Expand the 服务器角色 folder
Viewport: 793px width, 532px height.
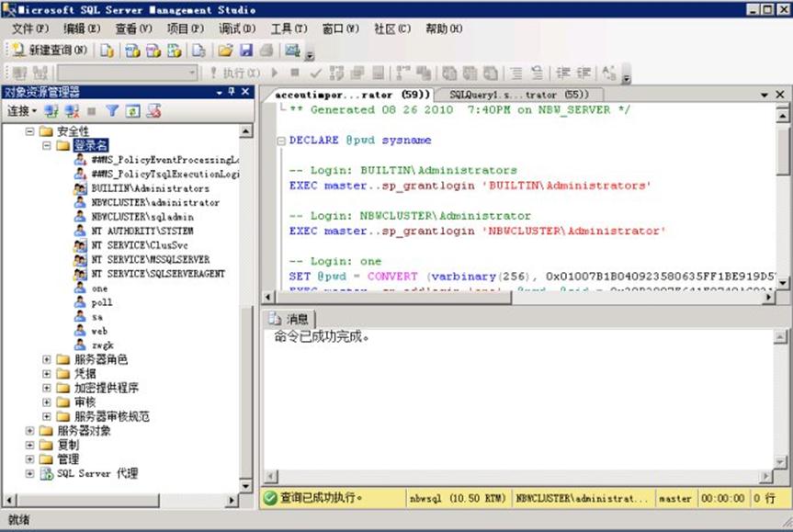click(x=47, y=359)
